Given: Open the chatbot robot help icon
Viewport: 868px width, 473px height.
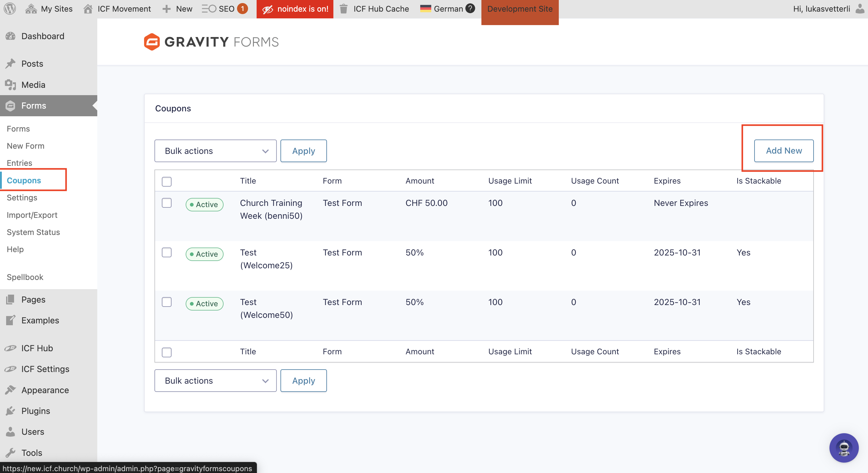Looking at the screenshot, I should [x=844, y=448].
